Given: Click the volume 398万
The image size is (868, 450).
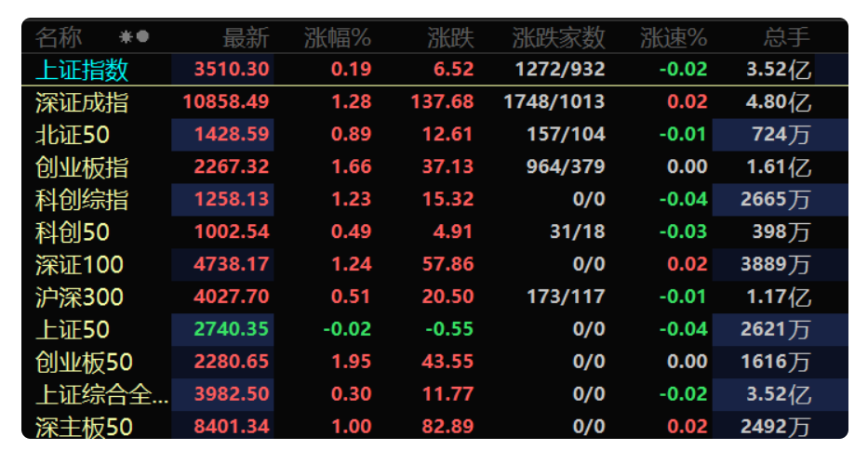Looking at the screenshot, I should pyautogui.click(x=781, y=232).
